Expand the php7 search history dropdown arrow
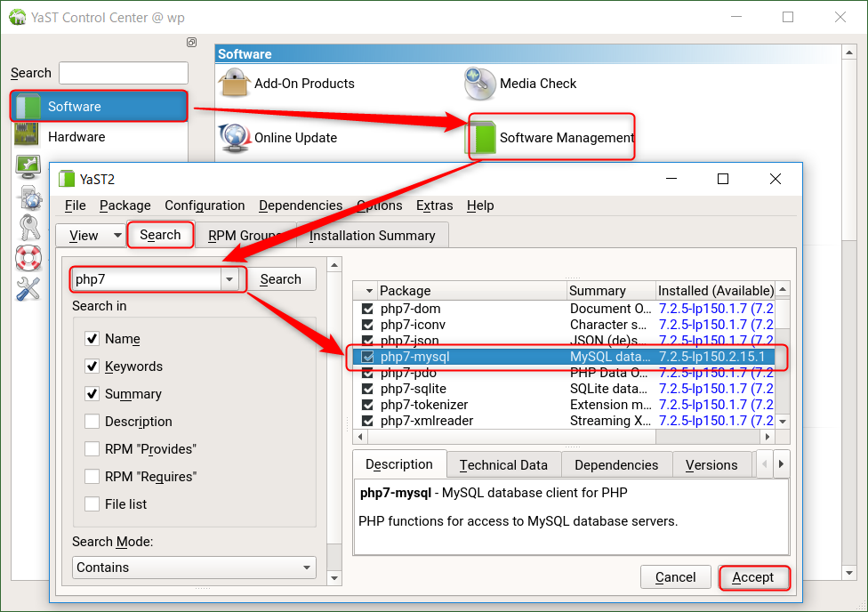This screenshot has height=612, width=868. point(229,279)
